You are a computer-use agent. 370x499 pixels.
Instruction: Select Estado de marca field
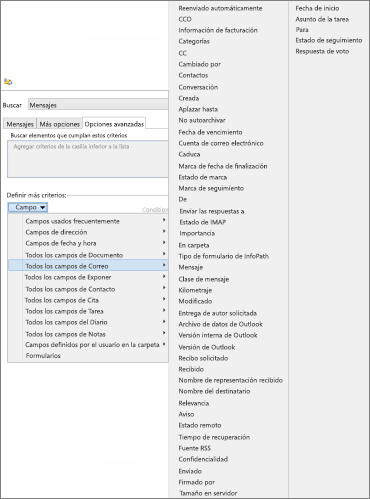click(202, 177)
